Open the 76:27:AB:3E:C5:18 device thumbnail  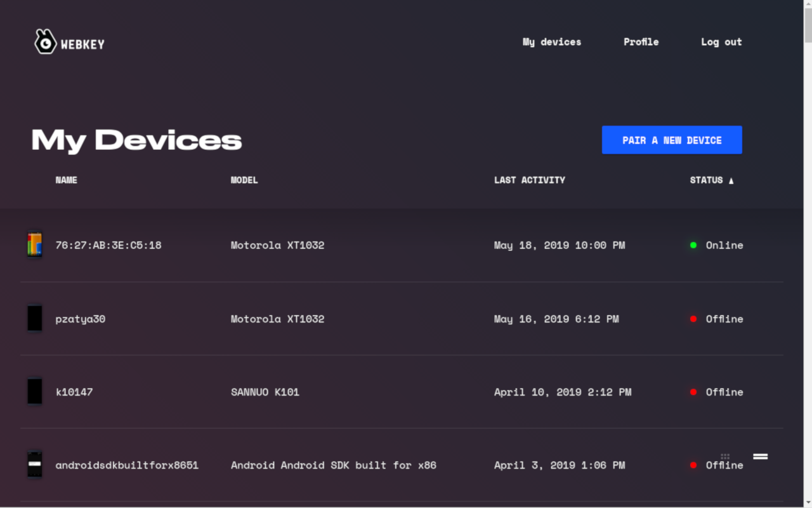[x=35, y=245]
